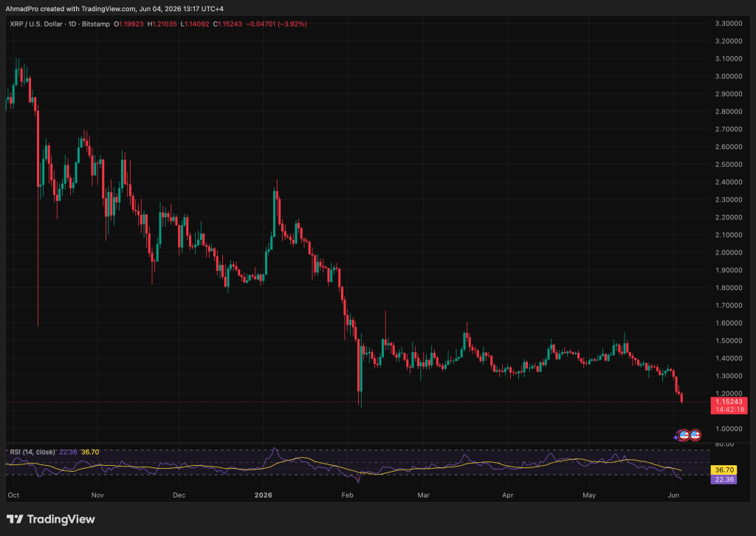Click the Apr label on the time axis
This screenshot has height=536, width=756.
(x=508, y=495)
